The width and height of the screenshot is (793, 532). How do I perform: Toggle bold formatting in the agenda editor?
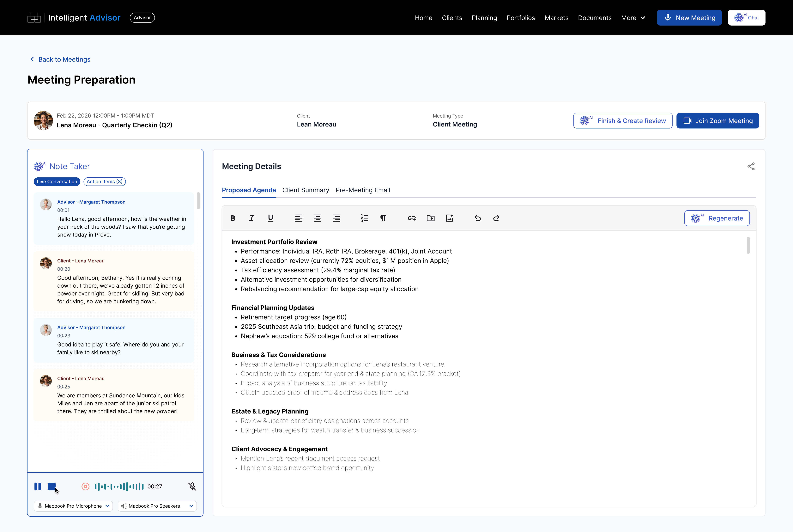tap(233, 218)
